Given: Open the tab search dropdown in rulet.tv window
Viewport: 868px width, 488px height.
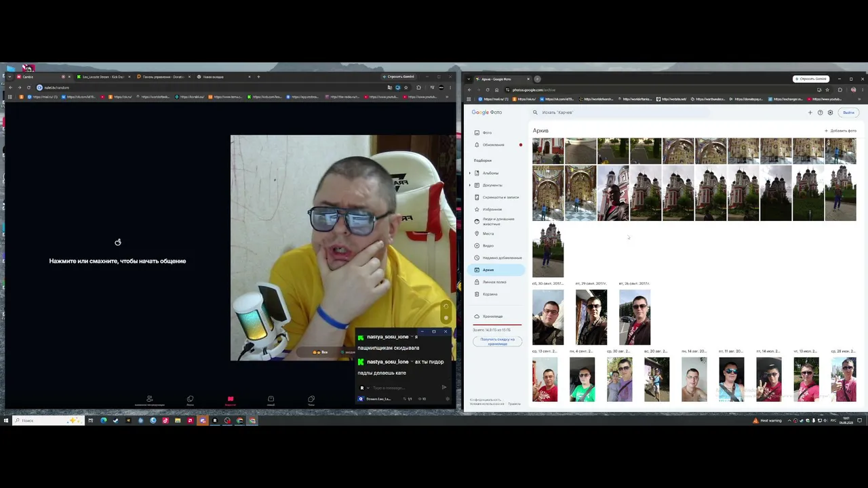Looking at the screenshot, I should [x=9, y=77].
